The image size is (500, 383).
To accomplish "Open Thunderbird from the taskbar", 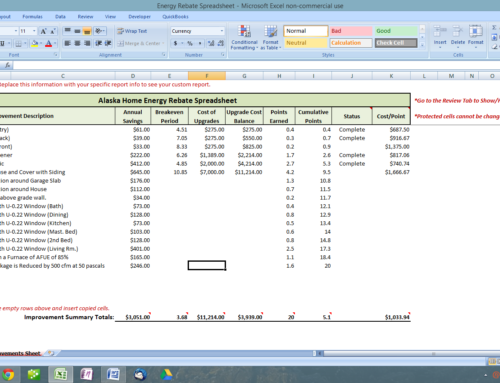I will (140, 375).
